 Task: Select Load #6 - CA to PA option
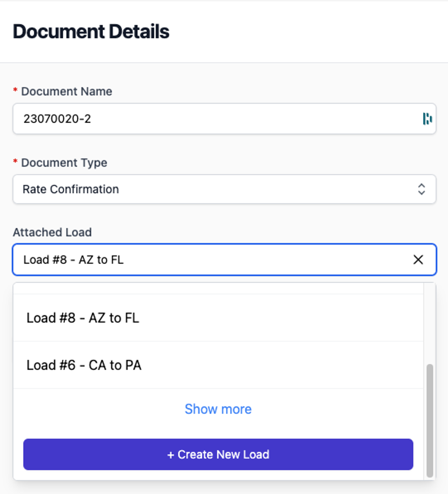[x=218, y=365]
